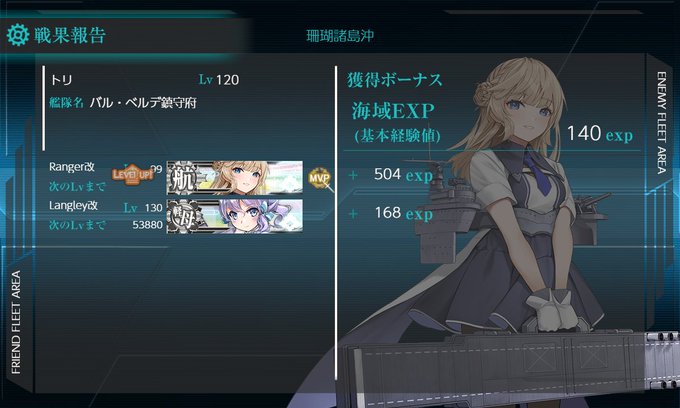Image resolution: width=680 pixels, height=408 pixels.
Task: Click the 140 exp base experience value
Action: pyautogui.click(x=600, y=134)
